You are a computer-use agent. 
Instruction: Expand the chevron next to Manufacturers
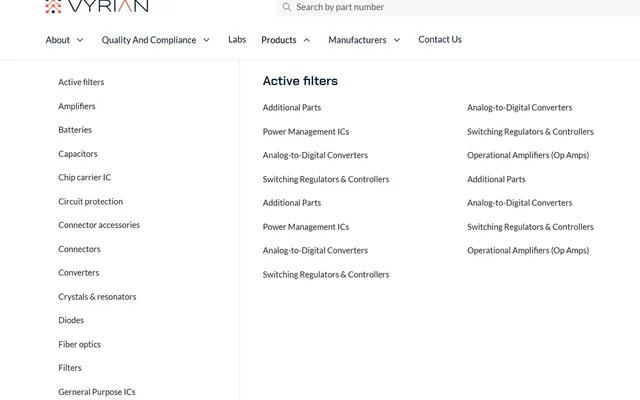pyautogui.click(x=397, y=40)
